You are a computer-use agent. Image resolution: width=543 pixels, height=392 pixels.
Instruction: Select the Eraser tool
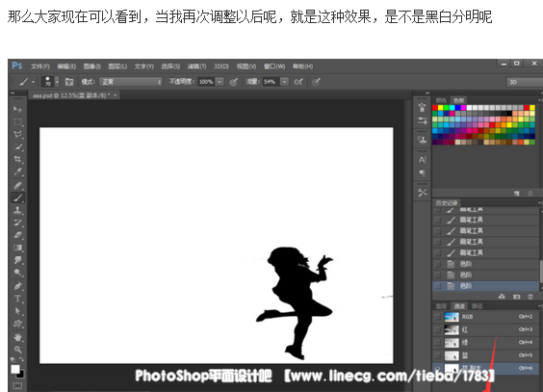click(17, 235)
